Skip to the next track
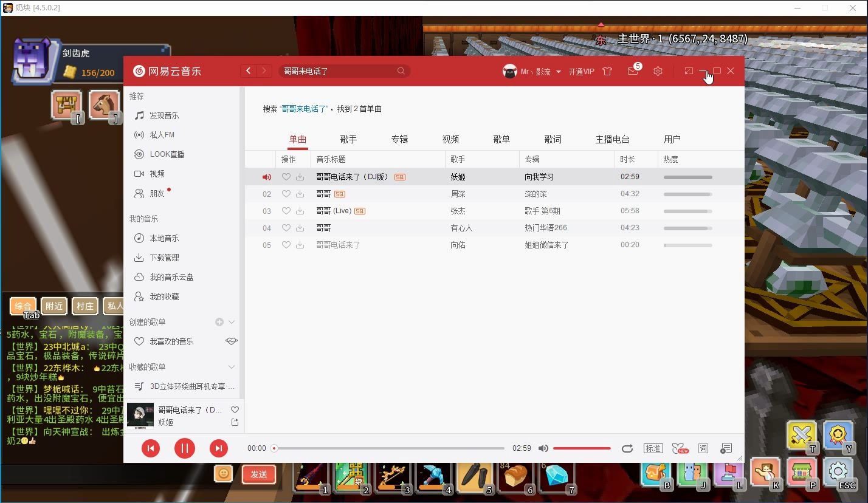The height and width of the screenshot is (503, 868). coord(219,448)
